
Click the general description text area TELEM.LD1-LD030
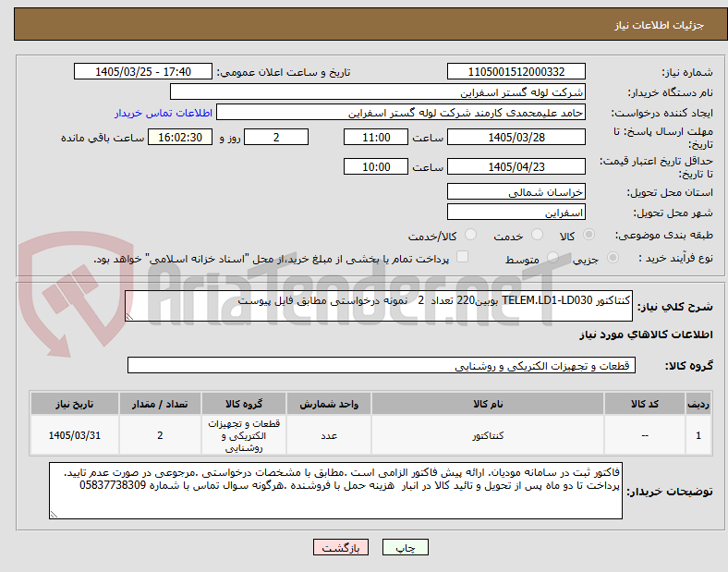click(379, 306)
